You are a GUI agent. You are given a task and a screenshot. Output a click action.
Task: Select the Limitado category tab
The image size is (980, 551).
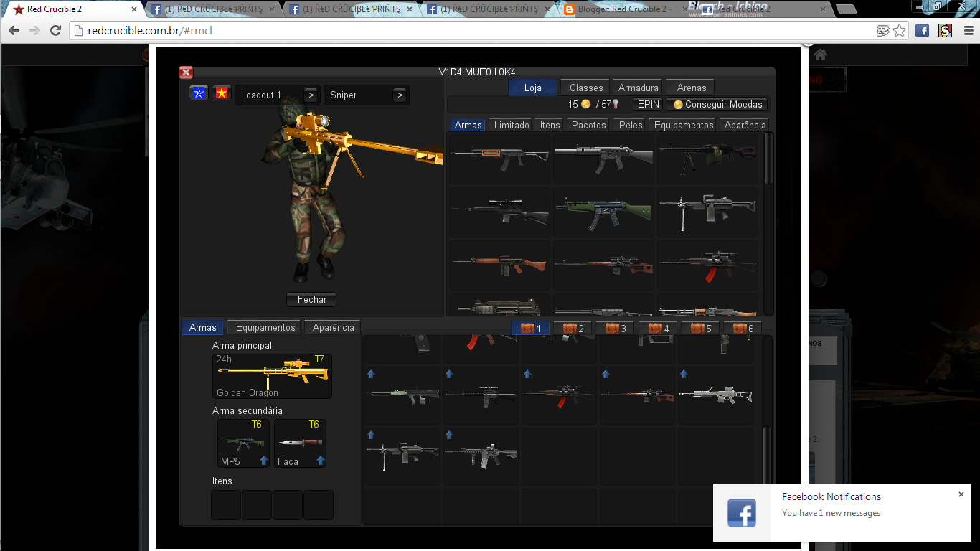click(512, 125)
